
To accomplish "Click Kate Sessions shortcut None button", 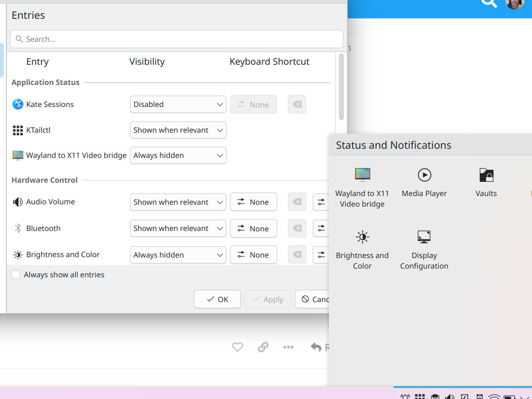I will pyautogui.click(x=253, y=105).
